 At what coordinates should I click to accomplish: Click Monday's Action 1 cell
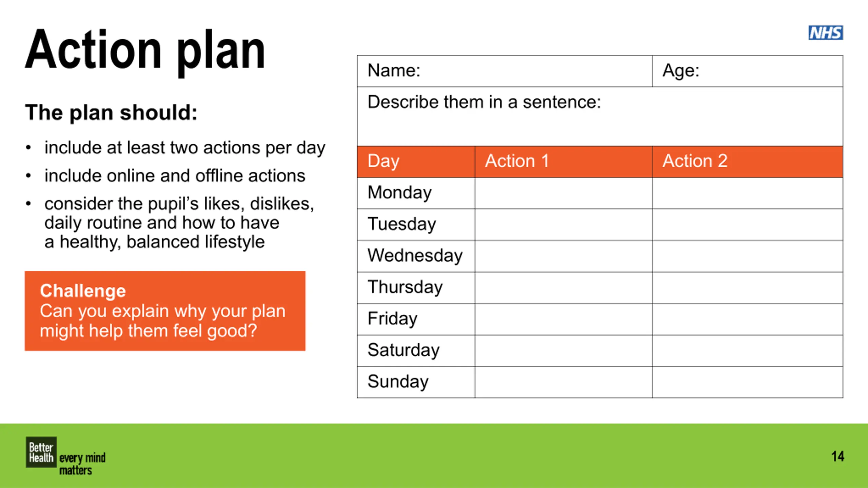click(x=564, y=193)
